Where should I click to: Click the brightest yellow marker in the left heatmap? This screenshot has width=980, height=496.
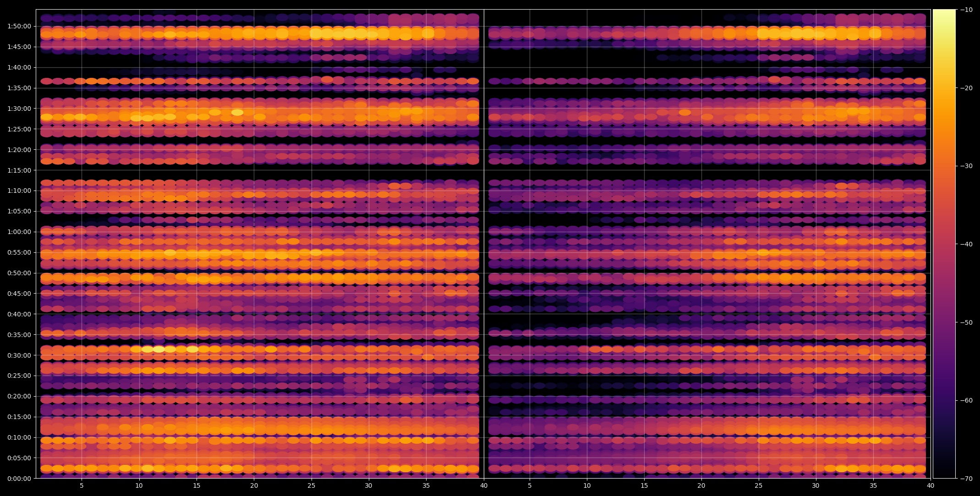159,349
